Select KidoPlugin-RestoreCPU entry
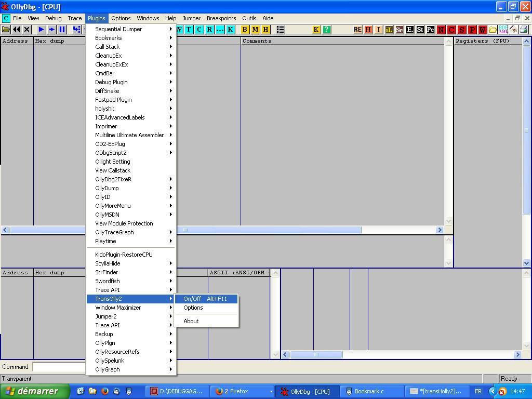The width and height of the screenshot is (532, 399). click(x=130, y=255)
